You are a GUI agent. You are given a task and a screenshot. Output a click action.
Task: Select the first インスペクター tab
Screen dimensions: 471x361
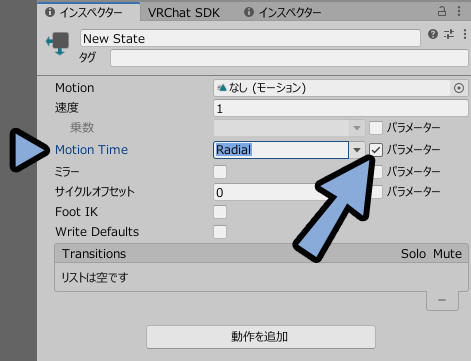(89, 12)
